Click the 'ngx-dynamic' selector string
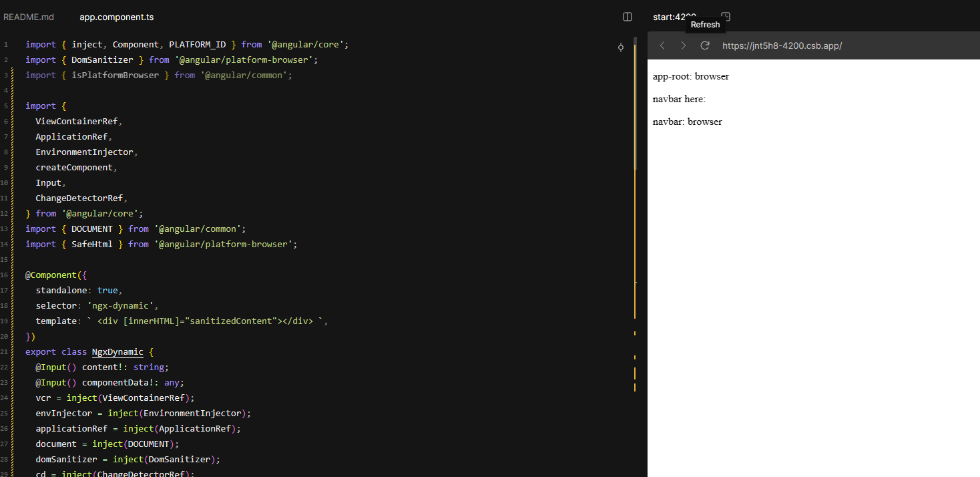980x477 pixels. click(124, 305)
